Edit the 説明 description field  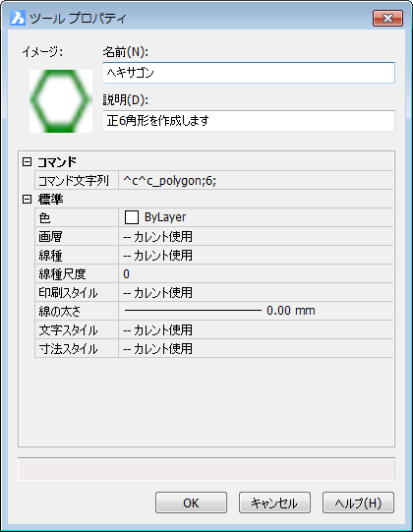pyautogui.click(x=249, y=120)
